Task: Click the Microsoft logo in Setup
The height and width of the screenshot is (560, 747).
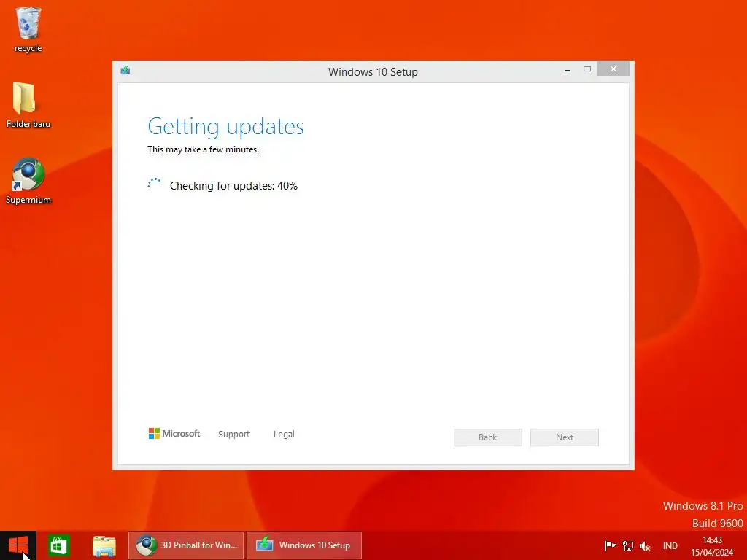Action: click(174, 433)
